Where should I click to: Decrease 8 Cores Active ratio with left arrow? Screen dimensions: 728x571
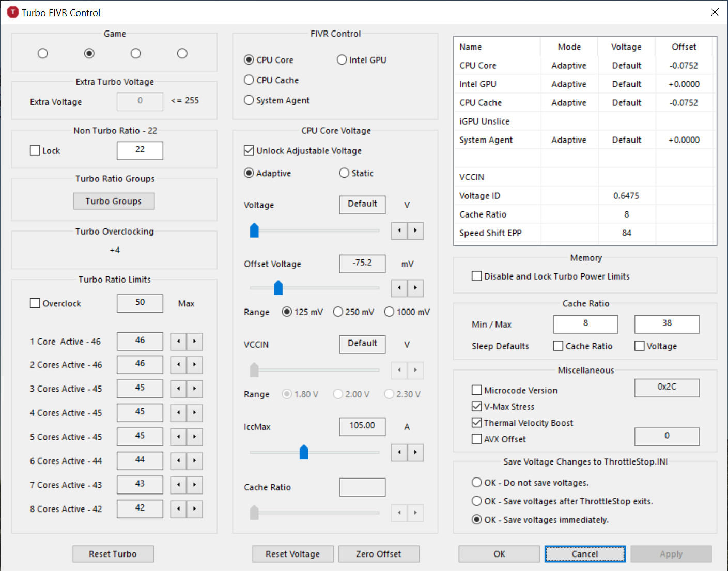pos(178,509)
